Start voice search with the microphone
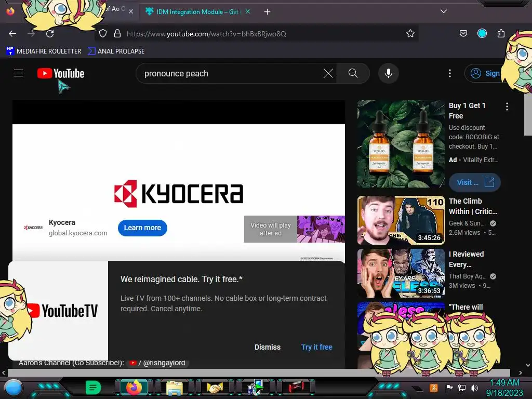Viewport: 532px width, 399px height. (x=389, y=73)
